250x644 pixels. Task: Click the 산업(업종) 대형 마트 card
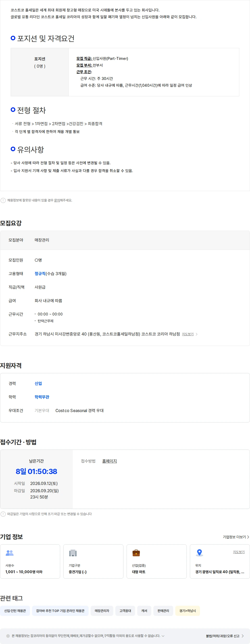[157, 561]
